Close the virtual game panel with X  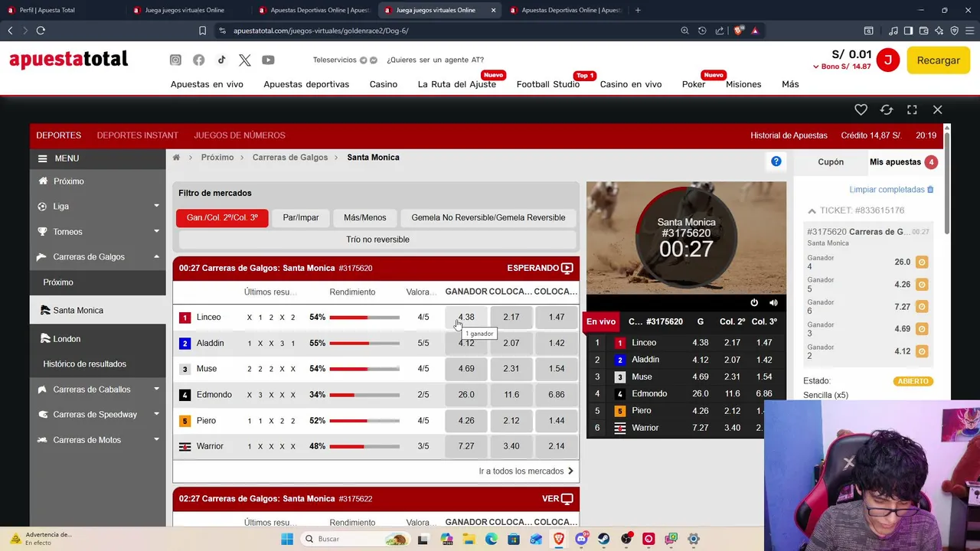tap(937, 109)
